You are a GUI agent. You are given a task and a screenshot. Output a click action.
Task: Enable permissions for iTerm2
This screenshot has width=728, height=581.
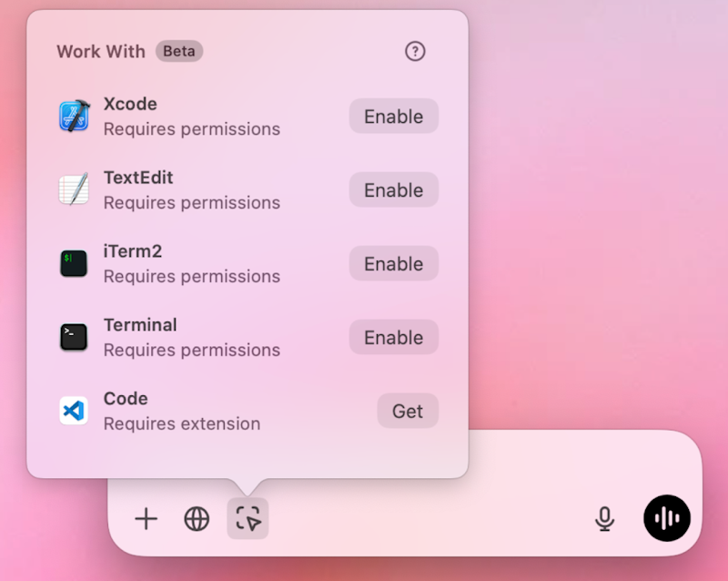(393, 263)
